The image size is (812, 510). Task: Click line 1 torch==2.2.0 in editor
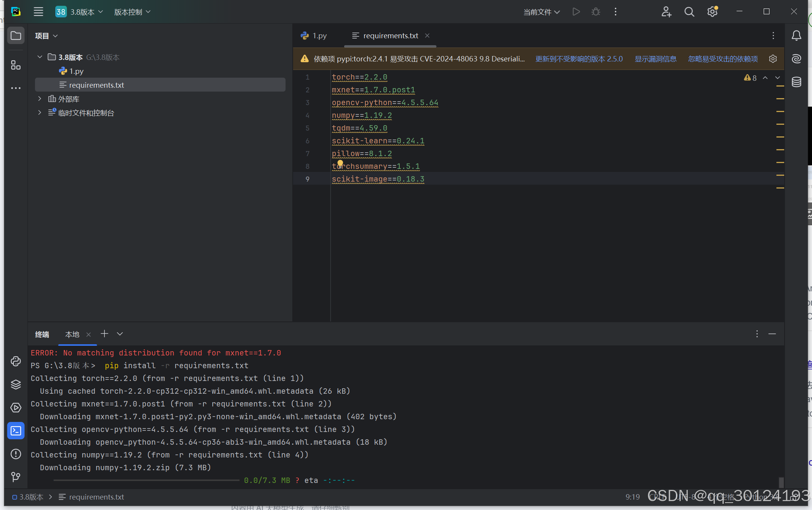(360, 77)
